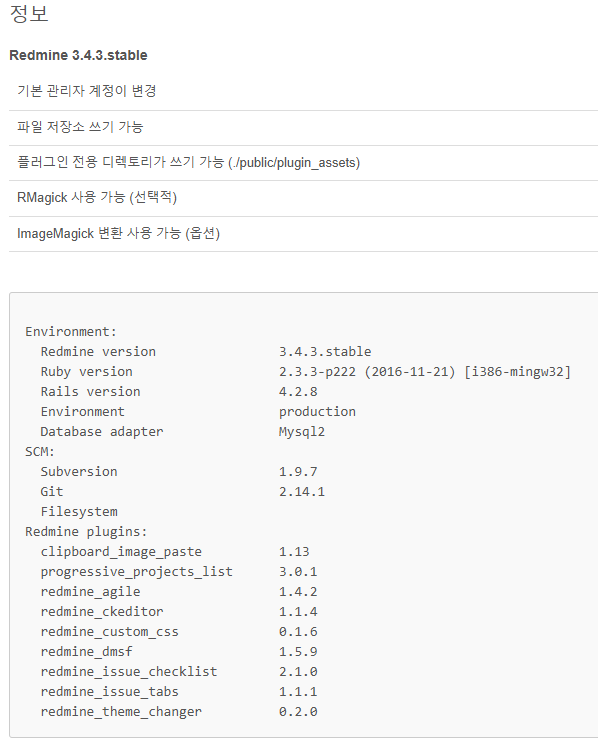This screenshot has width=598, height=743.
Task: Click the plugin_assets directory writable row
Action: click(x=303, y=163)
